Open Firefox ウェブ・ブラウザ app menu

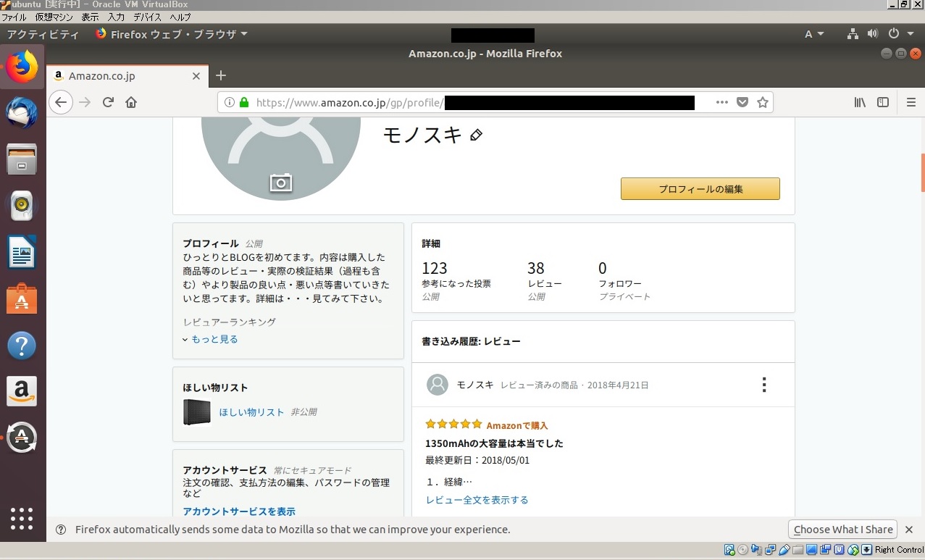tap(172, 34)
